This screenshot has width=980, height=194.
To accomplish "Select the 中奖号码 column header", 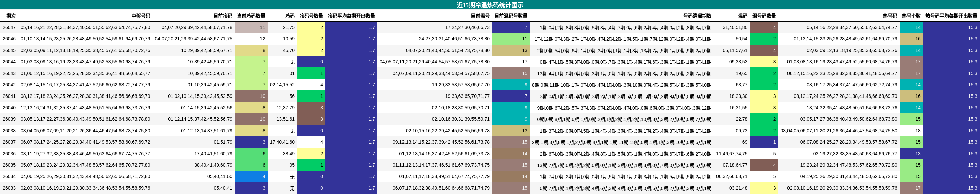I will (x=141, y=16).
